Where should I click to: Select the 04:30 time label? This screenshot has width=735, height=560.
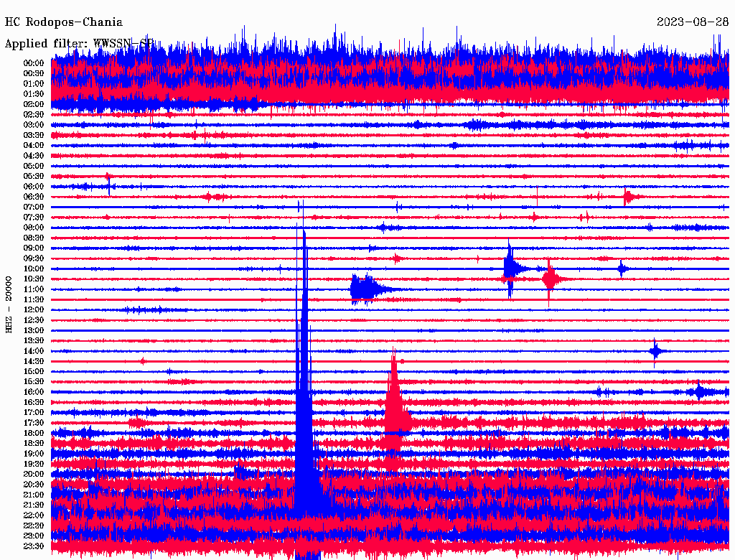click(x=34, y=156)
